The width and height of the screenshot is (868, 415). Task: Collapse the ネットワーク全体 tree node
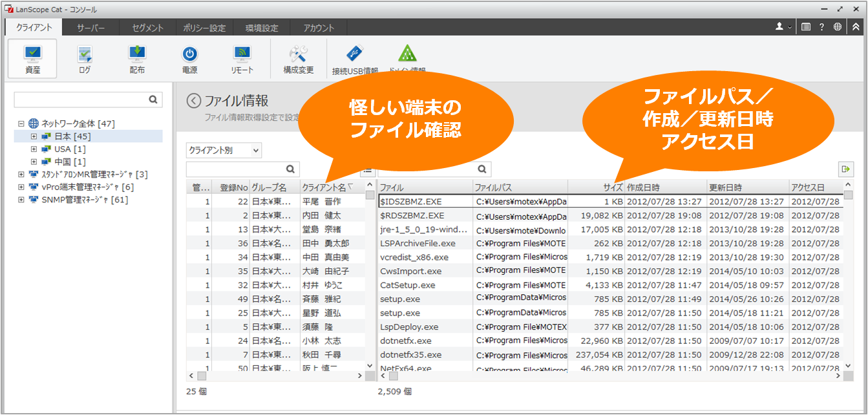(x=21, y=123)
